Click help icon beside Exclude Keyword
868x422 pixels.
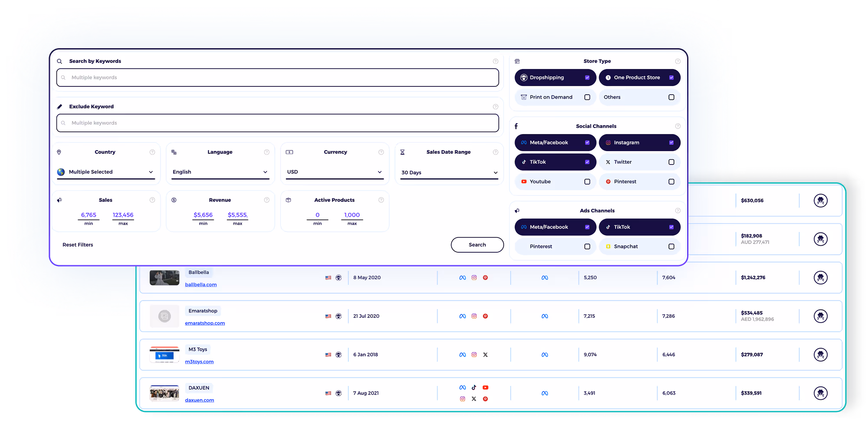coord(495,107)
